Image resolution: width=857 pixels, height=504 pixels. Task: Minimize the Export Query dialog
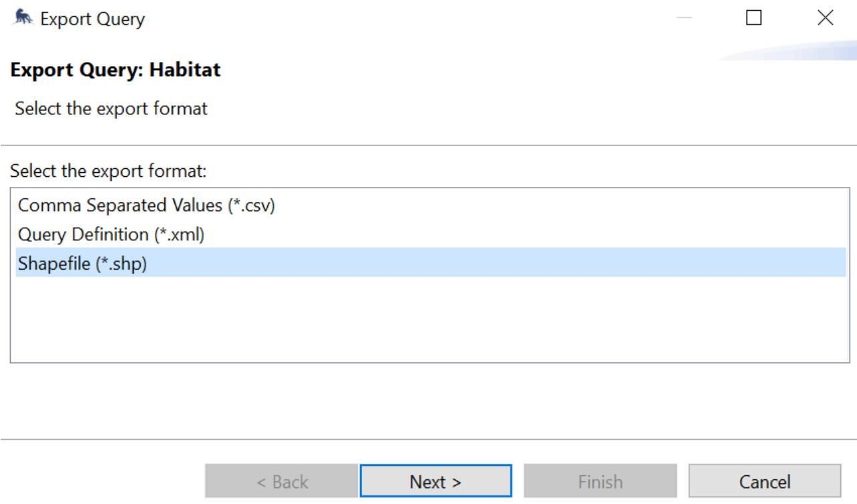pos(685,19)
